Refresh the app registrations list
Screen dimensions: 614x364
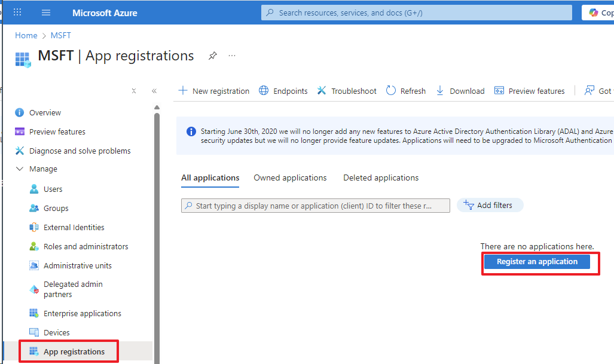405,91
